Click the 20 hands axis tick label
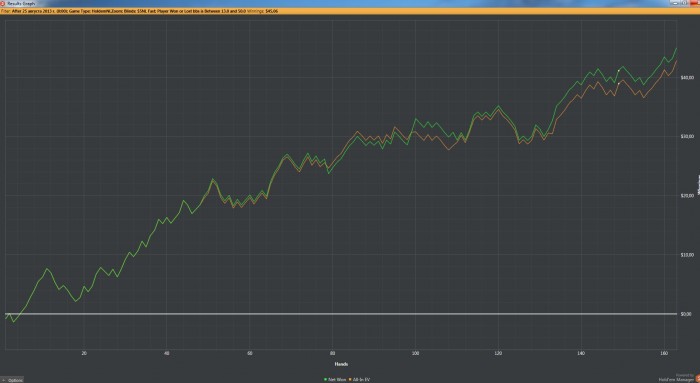700x383 pixels. (x=84, y=353)
